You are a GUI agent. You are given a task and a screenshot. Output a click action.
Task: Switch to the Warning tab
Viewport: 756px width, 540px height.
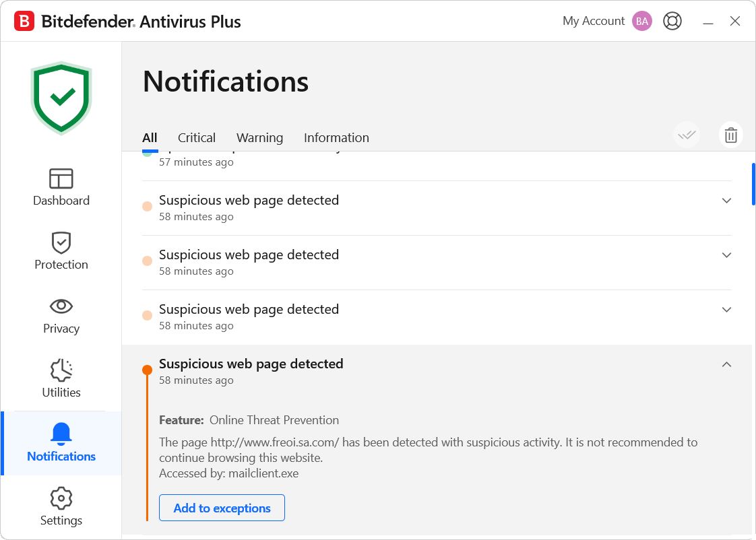(259, 137)
